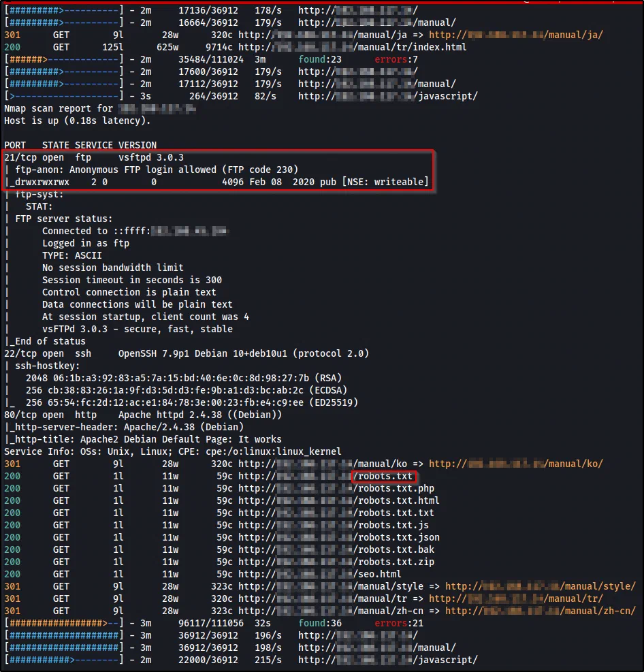The height and width of the screenshot is (672, 644).
Task: Open the orange /manual/zh-cn/ redirect URL
Action: coord(541,611)
